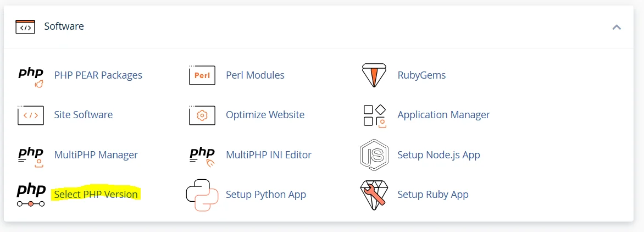
Task: Click the MultiPHP INI Editor icon
Action: [202, 157]
